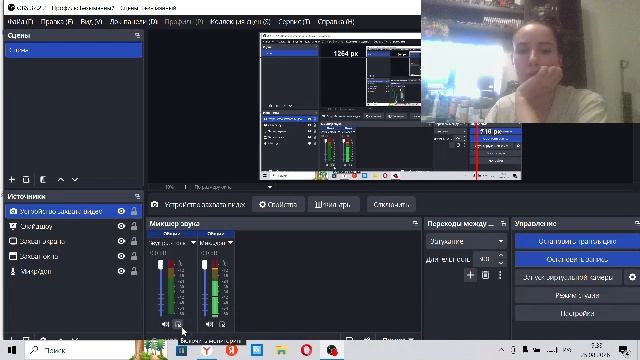Open the Справка menu
Screen dimensions: 640x360
point(336,22)
